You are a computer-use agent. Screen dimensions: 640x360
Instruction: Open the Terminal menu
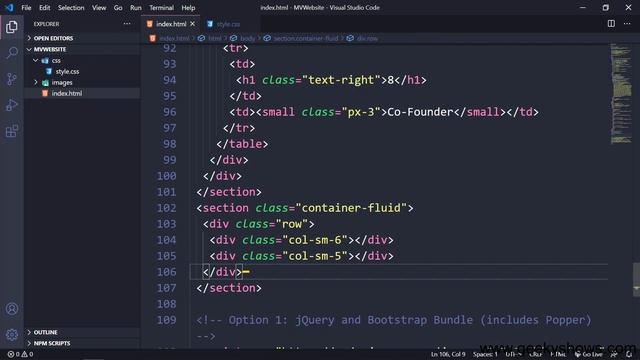161,8
